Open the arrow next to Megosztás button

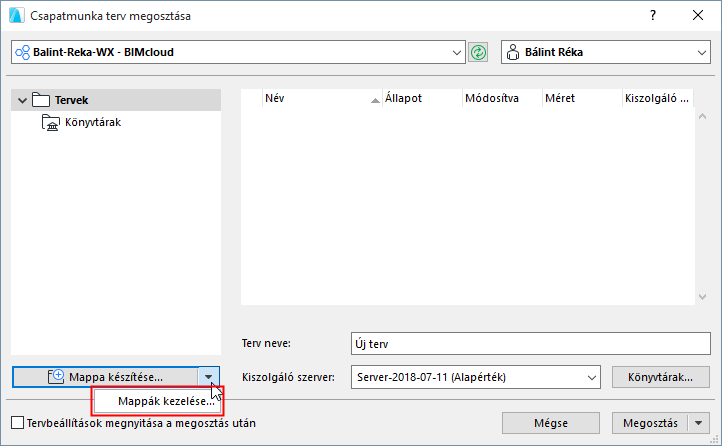[x=699, y=423]
